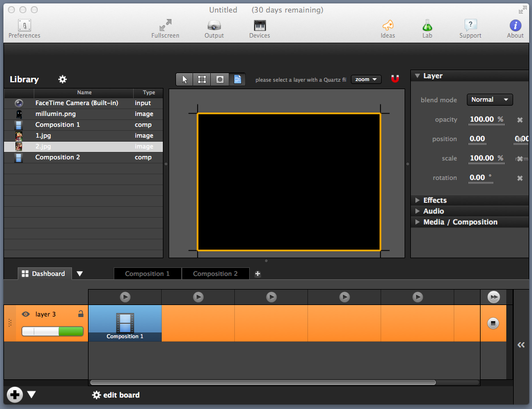Click the red magnet snap icon
Screen dimensions: 532x409
coord(395,79)
